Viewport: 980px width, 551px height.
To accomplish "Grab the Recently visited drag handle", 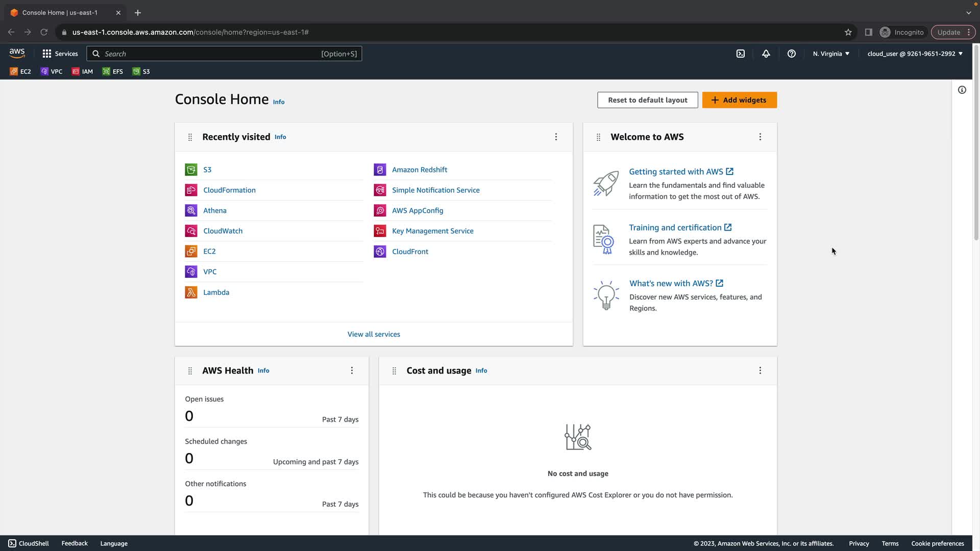I will 190,137.
